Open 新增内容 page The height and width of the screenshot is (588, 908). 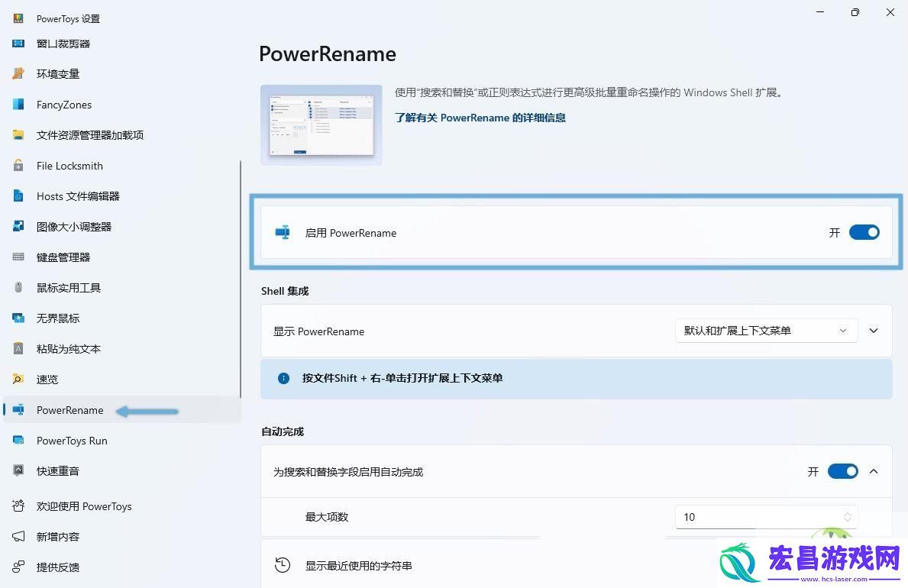[58, 536]
